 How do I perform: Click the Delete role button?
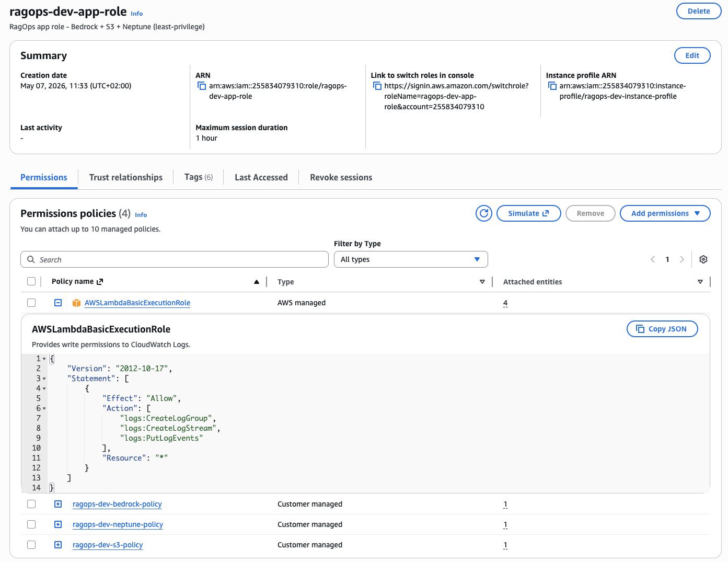[699, 11]
